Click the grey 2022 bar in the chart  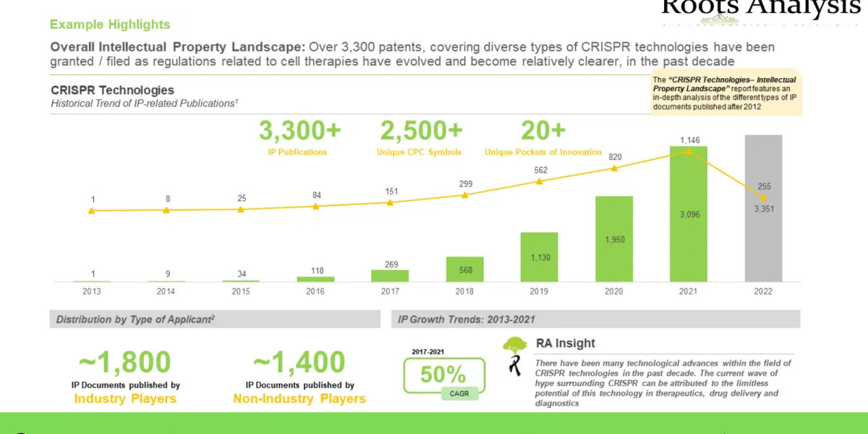point(763,210)
